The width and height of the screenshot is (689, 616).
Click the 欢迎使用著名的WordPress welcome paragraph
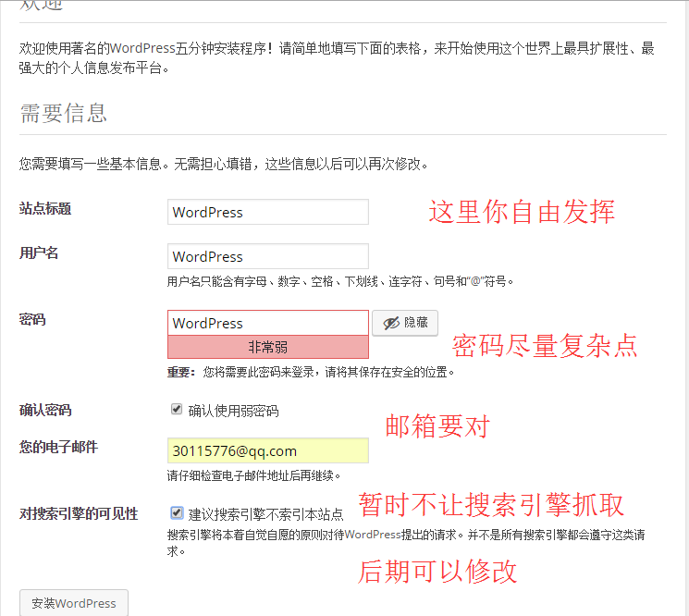pos(337,58)
